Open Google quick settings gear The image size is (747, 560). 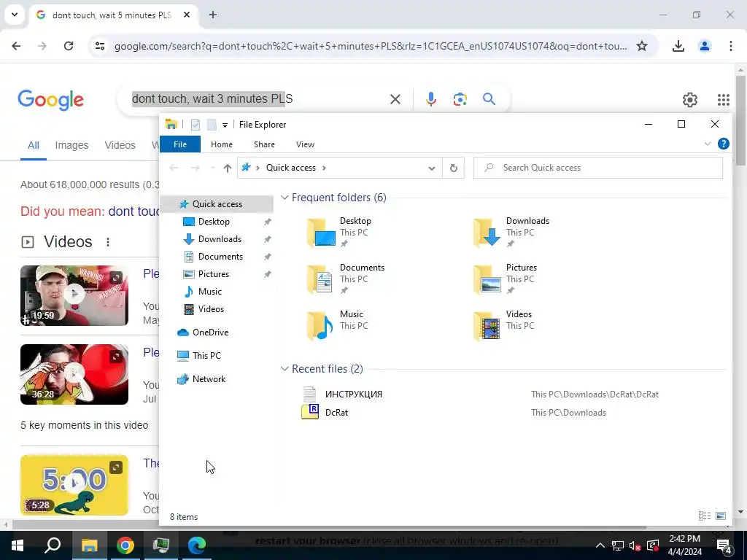(x=690, y=99)
